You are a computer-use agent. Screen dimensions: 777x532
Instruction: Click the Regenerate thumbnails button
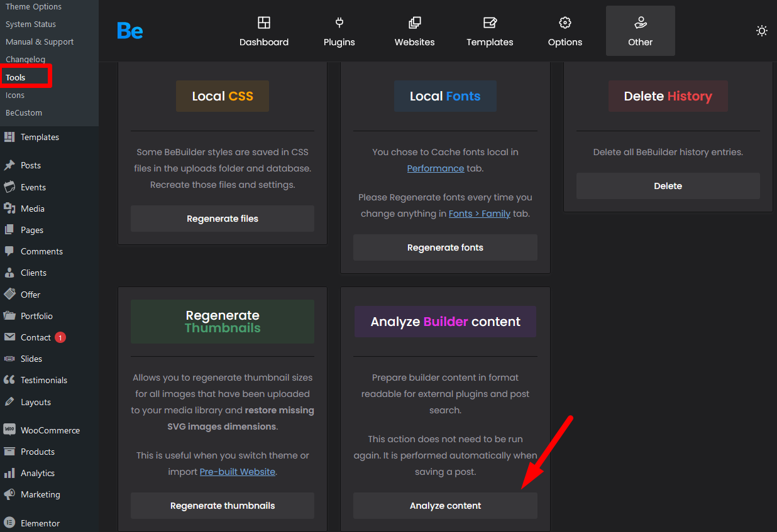223,506
